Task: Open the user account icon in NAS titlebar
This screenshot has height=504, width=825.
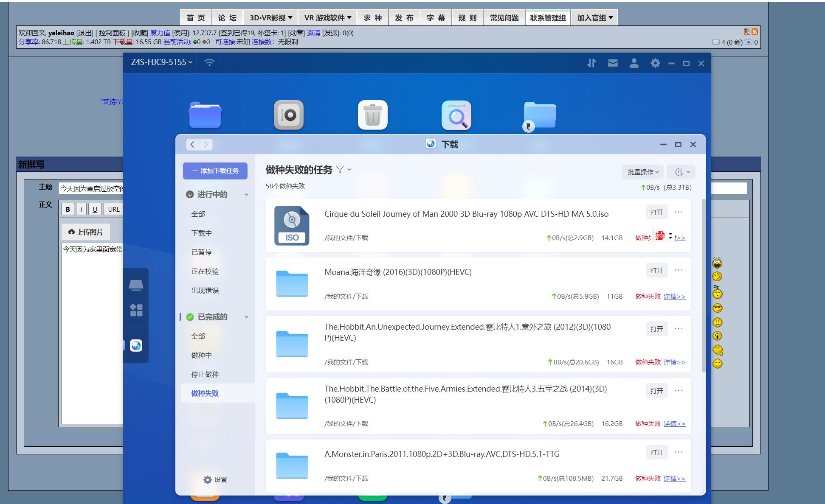Action: coord(634,63)
